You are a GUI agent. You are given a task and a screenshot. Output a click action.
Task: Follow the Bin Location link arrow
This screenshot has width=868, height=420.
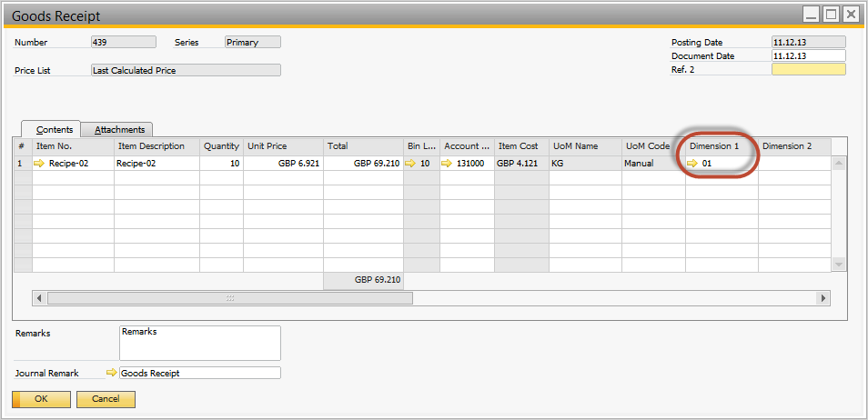[x=410, y=164]
